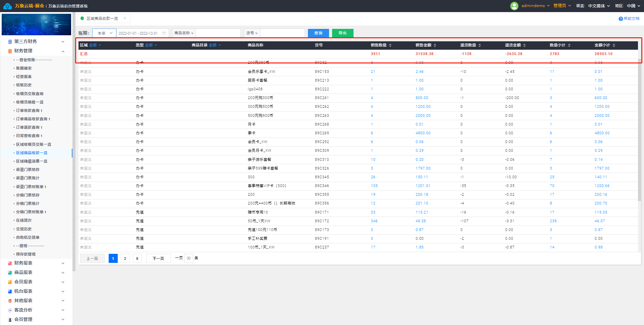Click the 货号 search input field
644x325 pixels.
pos(282,33)
